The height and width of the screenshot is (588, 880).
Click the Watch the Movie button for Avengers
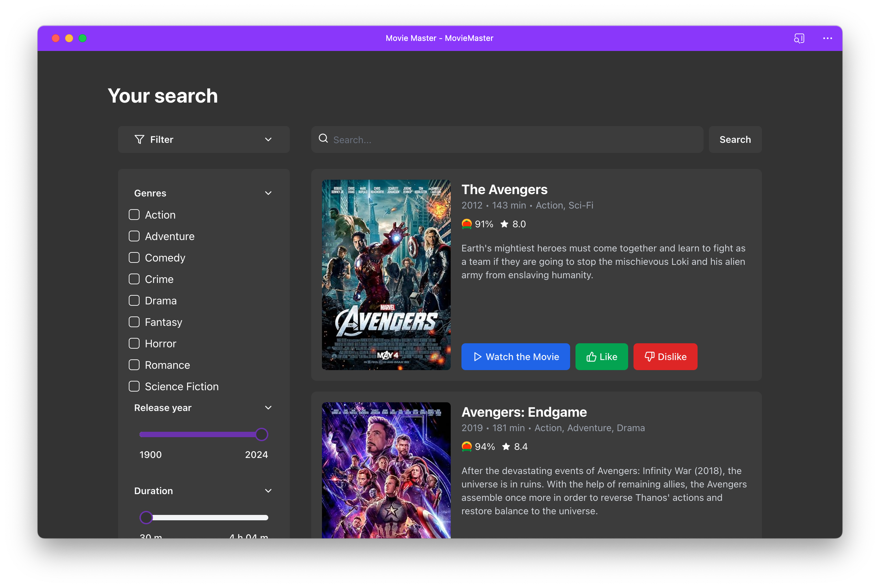click(516, 356)
